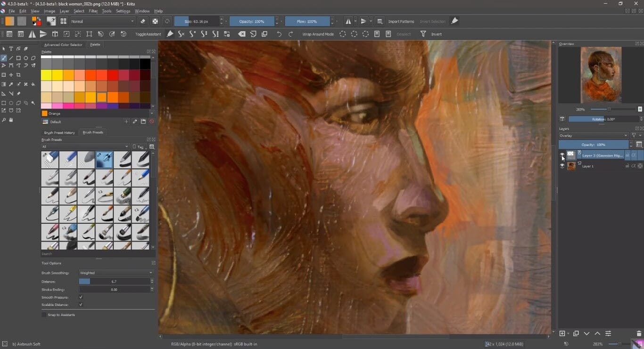This screenshot has height=349, width=644.
Task: Enable the Snap to Assistants checkbox
Action: pyautogui.click(x=44, y=315)
